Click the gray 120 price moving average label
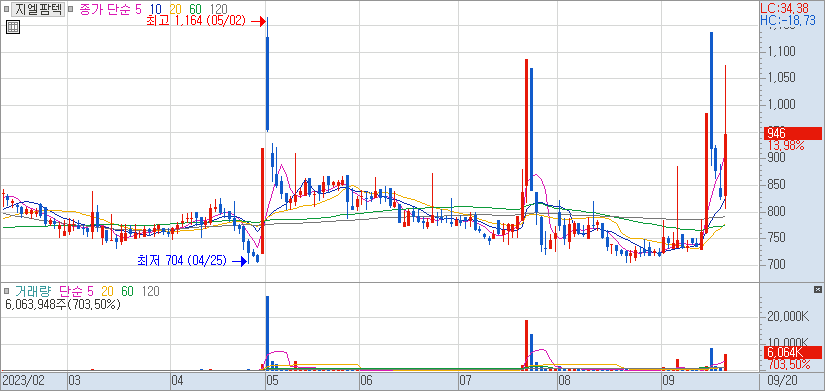Viewport: 825px width, 391px height. click(x=218, y=9)
